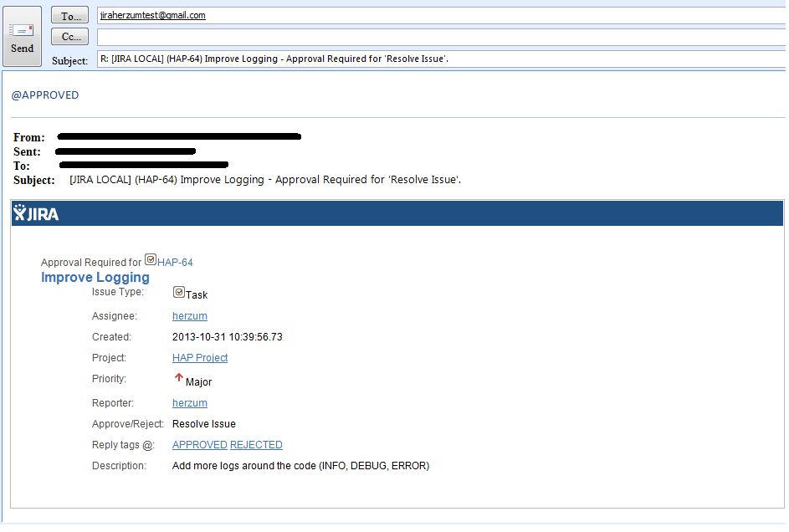The height and width of the screenshot is (532, 789).
Task: Click the issue type icon beside HAP-64
Action: (151, 260)
